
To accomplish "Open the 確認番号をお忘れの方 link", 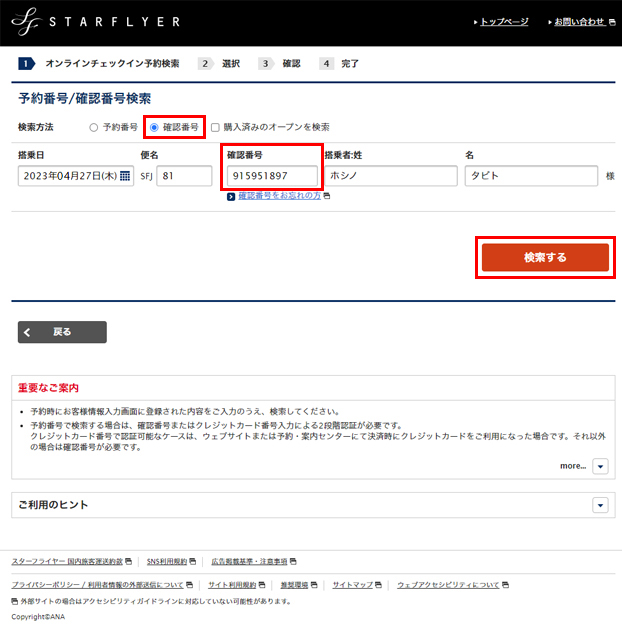I will pos(279,196).
